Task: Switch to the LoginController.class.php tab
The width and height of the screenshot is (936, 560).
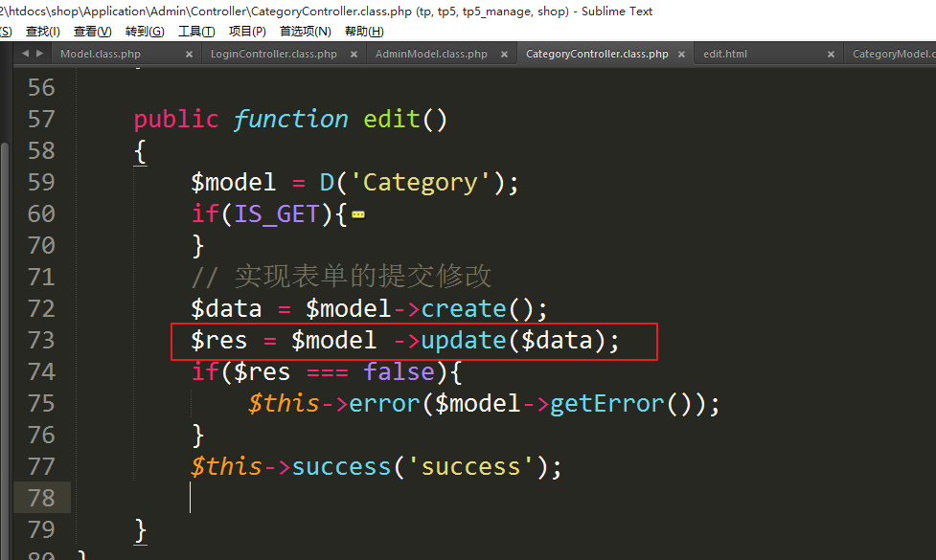Action: [273, 55]
